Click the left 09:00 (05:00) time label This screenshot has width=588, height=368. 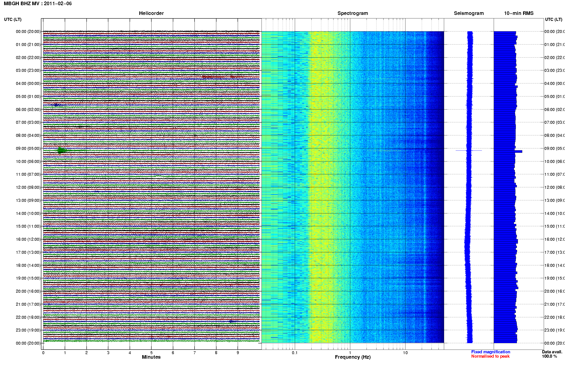pos(28,148)
